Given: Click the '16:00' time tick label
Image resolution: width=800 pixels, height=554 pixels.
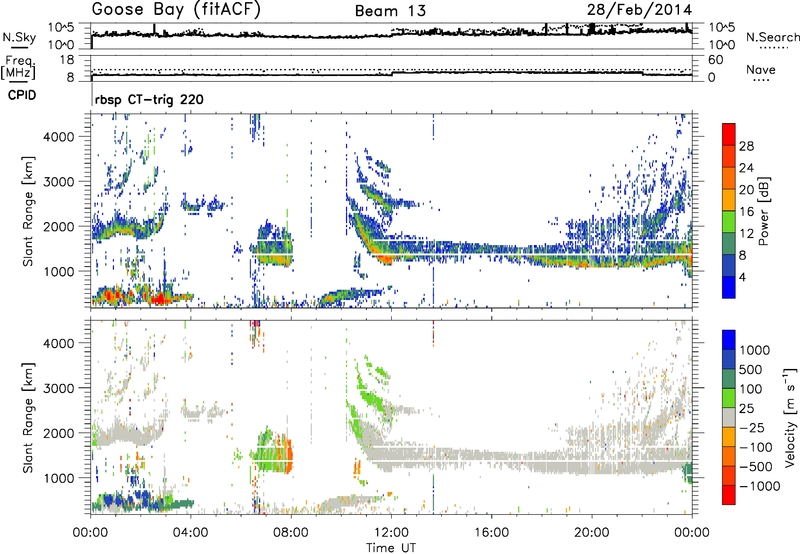Looking at the screenshot, I should 491,533.
